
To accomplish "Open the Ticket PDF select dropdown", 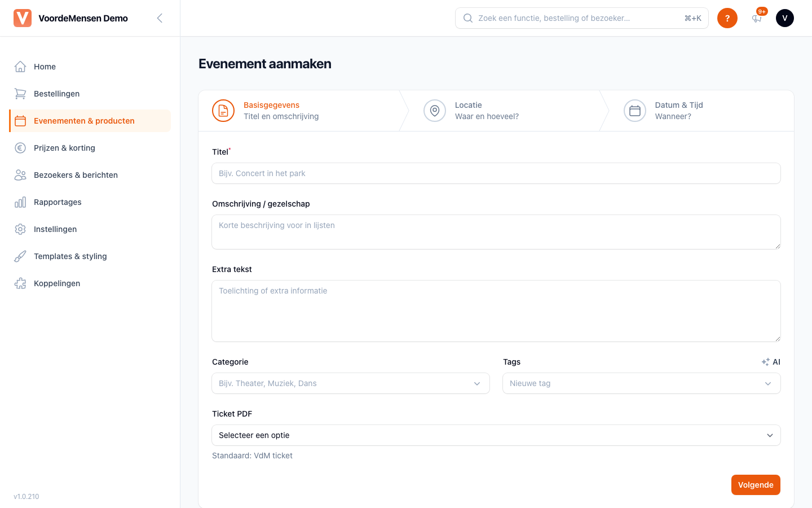I will (x=496, y=435).
